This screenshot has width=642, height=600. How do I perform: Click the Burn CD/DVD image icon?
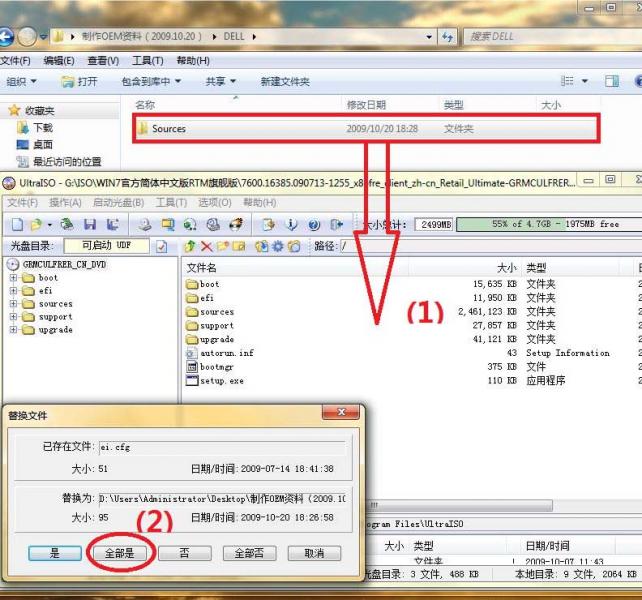pos(236,224)
